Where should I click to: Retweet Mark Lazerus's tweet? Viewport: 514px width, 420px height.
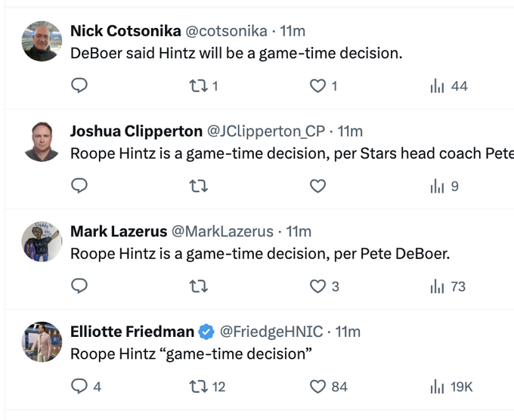[198, 286]
